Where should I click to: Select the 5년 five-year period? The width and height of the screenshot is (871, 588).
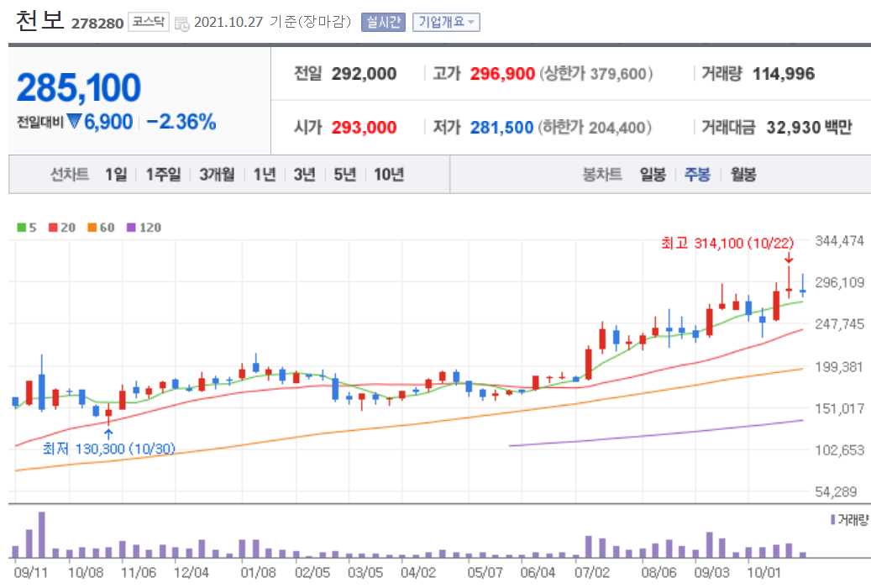(x=344, y=175)
